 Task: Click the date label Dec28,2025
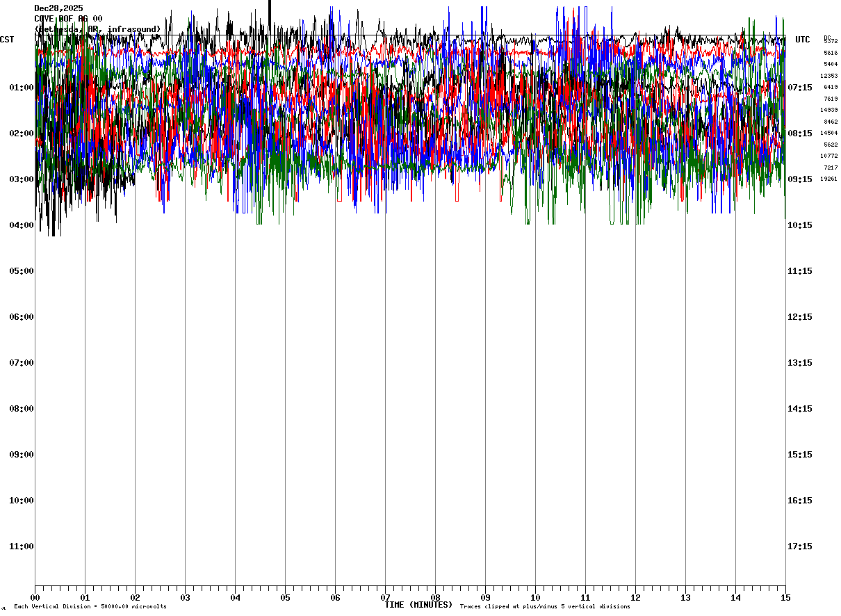[x=59, y=8]
